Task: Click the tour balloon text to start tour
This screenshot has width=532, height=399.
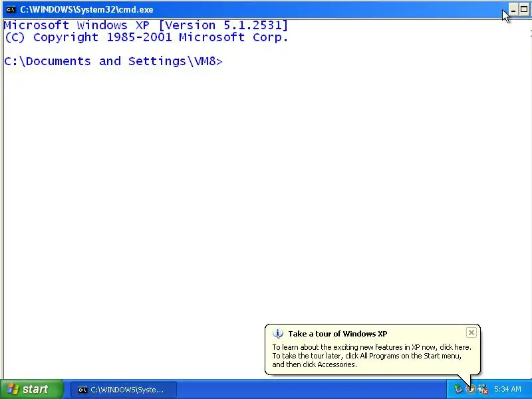Action: pos(372,356)
